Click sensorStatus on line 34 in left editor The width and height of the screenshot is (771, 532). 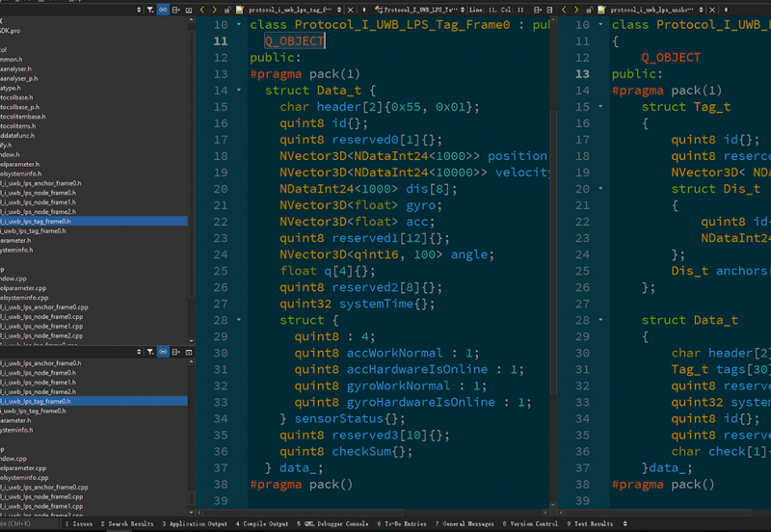tap(339, 418)
